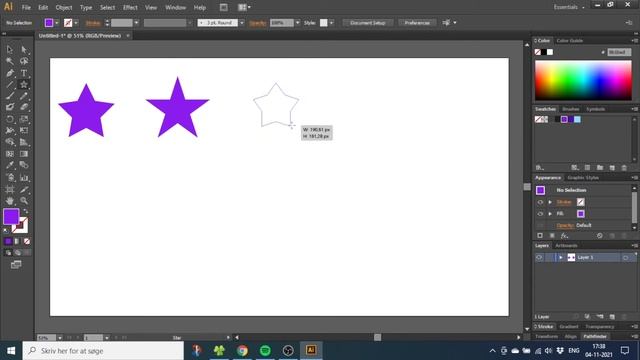Select the Eyedropper tool
640x360 pixels.
point(10,165)
